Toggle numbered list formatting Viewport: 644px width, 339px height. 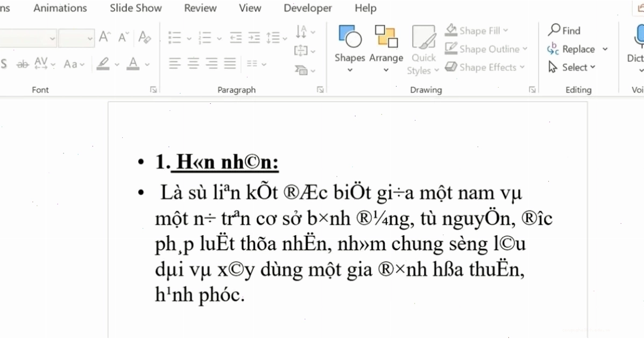pyautogui.click(x=204, y=38)
